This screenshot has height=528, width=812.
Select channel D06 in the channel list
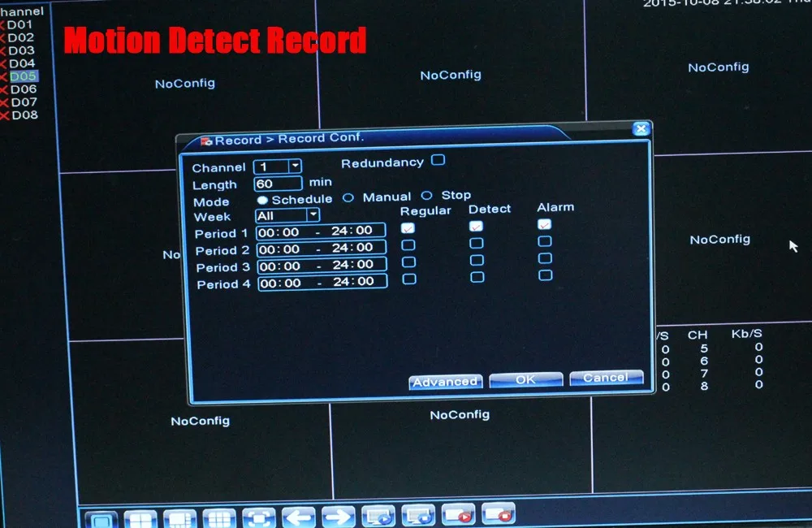24,89
